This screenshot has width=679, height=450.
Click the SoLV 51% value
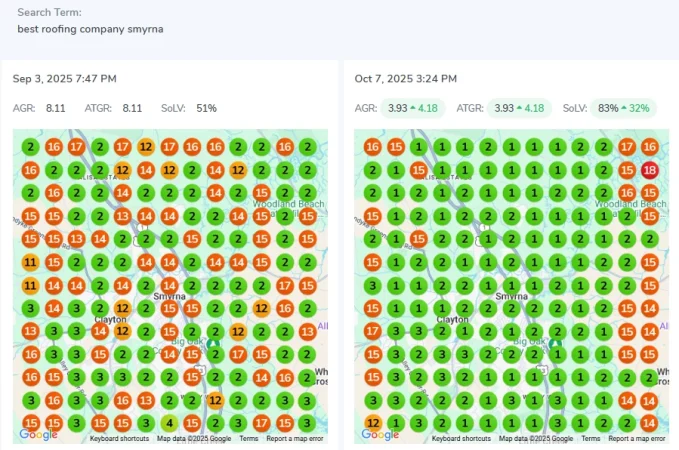pos(207,108)
